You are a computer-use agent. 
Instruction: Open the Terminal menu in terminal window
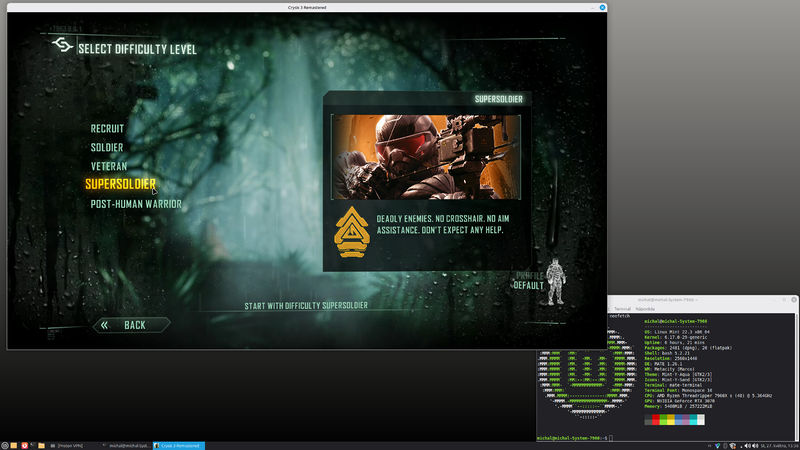[x=622, y=309]
